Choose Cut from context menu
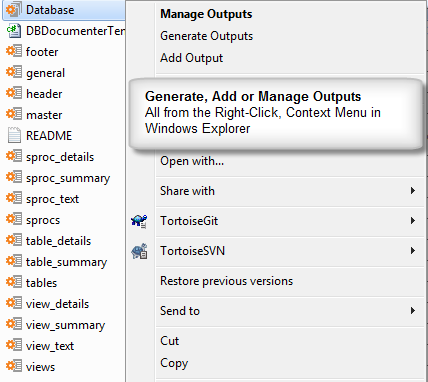The height and width of the screenshot is (382, 428). pyautogui.click(x=169, y=341)
